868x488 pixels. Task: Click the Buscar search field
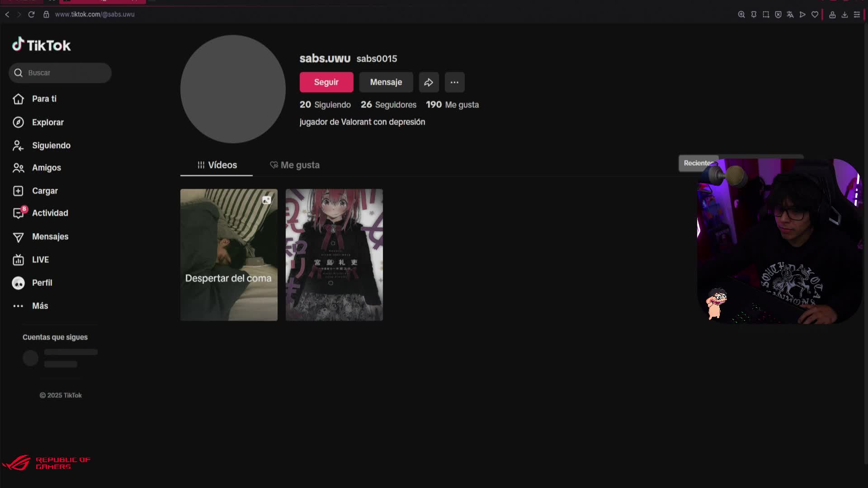point(60,73)
